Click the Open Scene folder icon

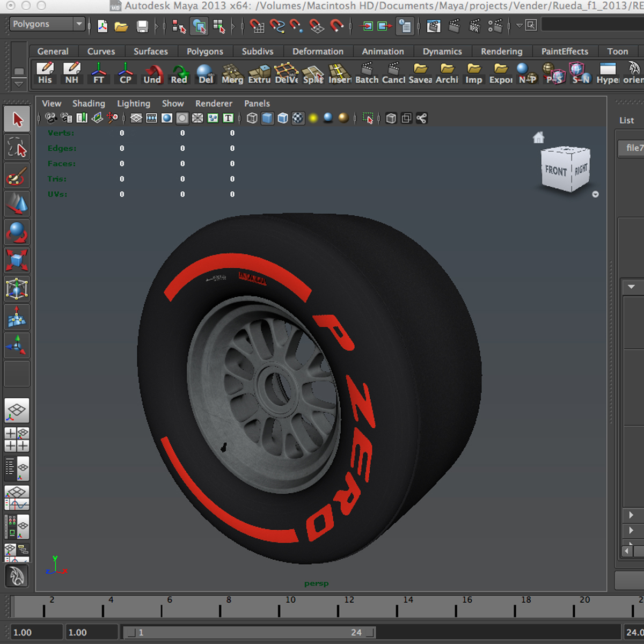[x=122, y=26]
